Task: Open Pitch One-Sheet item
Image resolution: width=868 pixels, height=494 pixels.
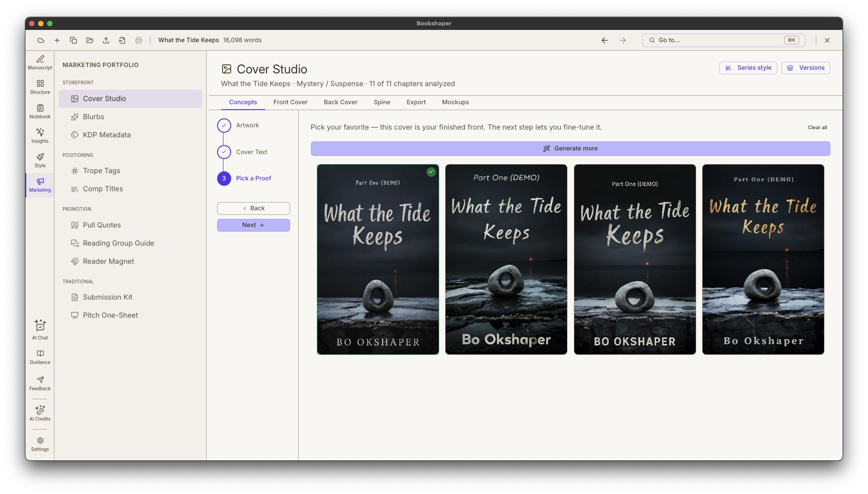Action: click(130, 315)
